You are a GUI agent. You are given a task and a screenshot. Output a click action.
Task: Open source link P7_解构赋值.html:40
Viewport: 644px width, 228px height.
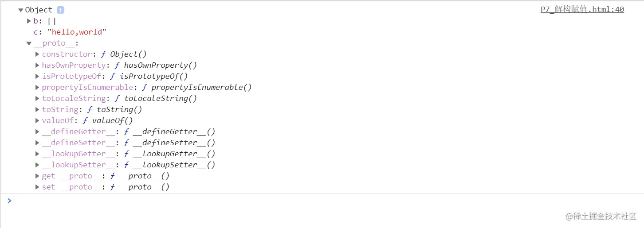coord(582,9)
